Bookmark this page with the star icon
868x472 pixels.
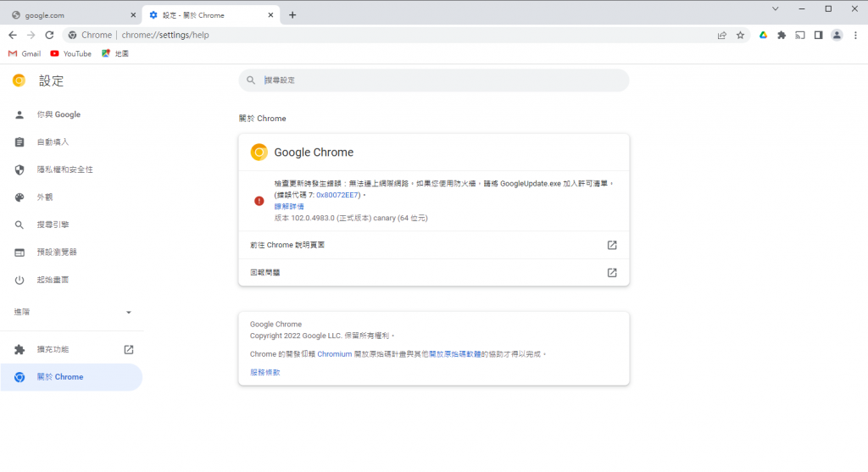(x=740, y=35)
